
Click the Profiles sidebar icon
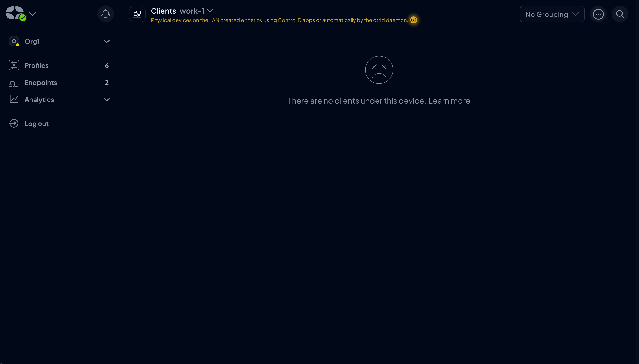[14, 65]
